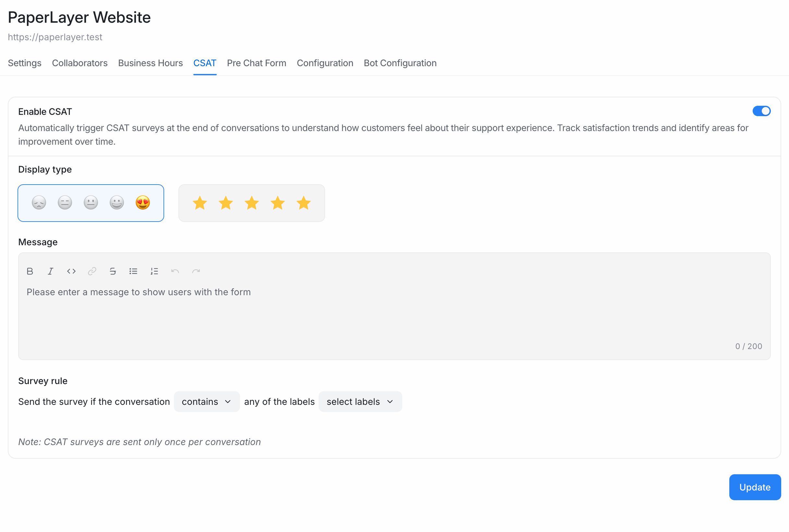Screen dimensions: 789x532
Task: Redo edit in message editor
Action: pos(196,271)
